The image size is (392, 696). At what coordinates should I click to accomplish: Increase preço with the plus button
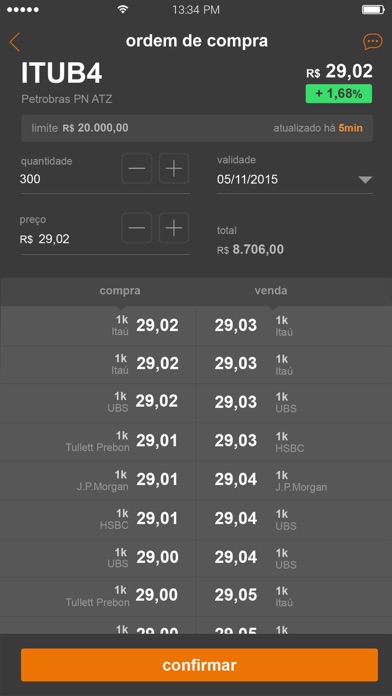(174, 228)
